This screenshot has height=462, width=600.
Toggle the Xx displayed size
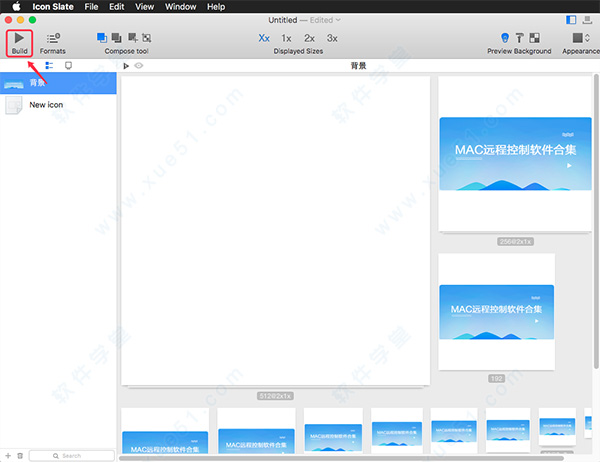264,38
